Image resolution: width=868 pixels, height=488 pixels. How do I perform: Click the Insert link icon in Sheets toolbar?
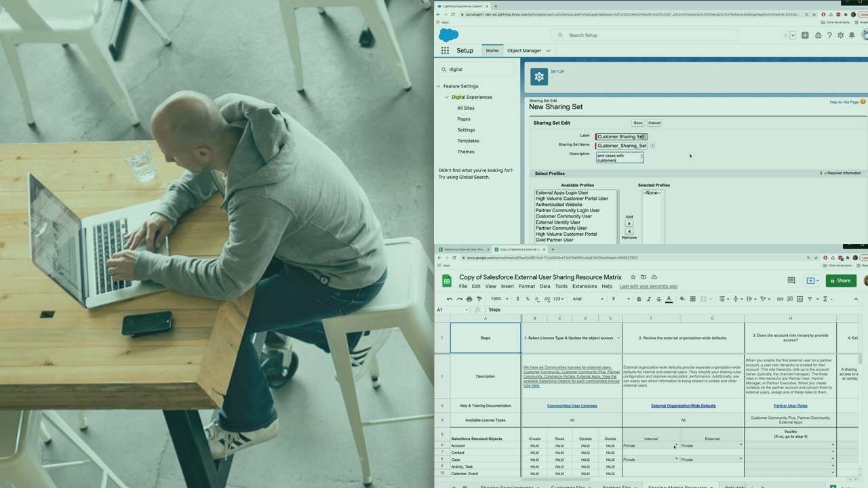point(780,299)
